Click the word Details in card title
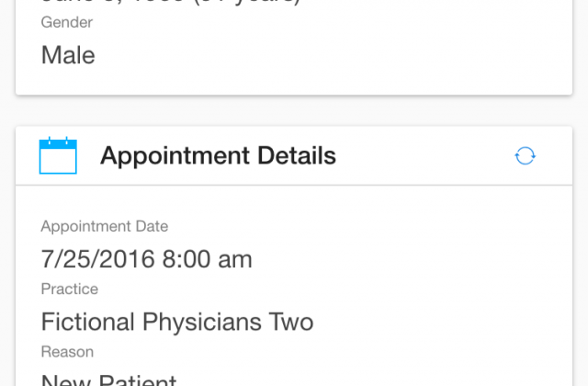 [x=297, y=155]
